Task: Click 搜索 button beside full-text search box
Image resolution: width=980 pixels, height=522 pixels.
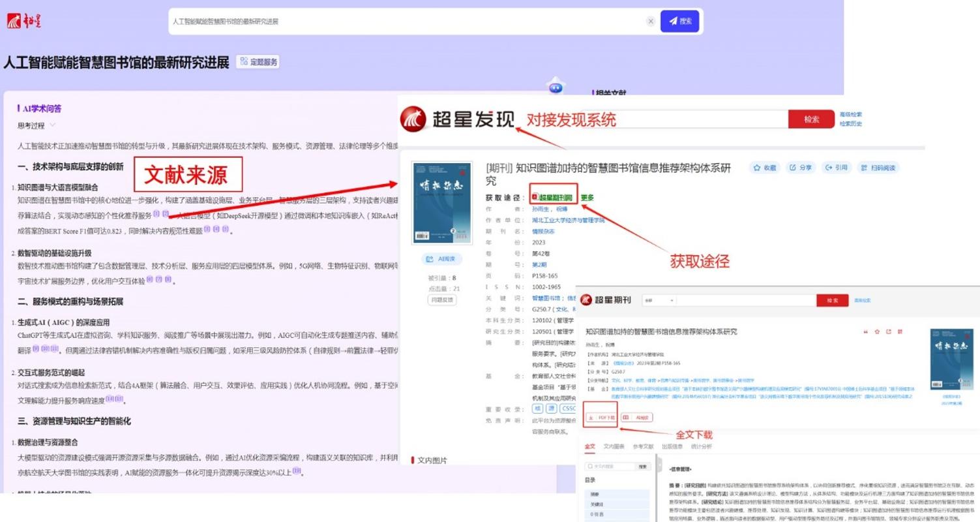Action: tap(643, 467)
